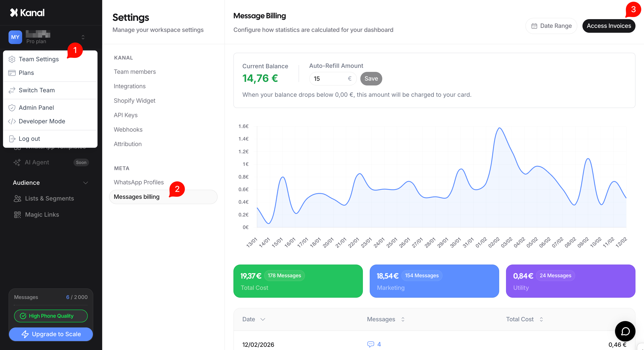Click the Developer Mode code icon

(x=12, y=121)
